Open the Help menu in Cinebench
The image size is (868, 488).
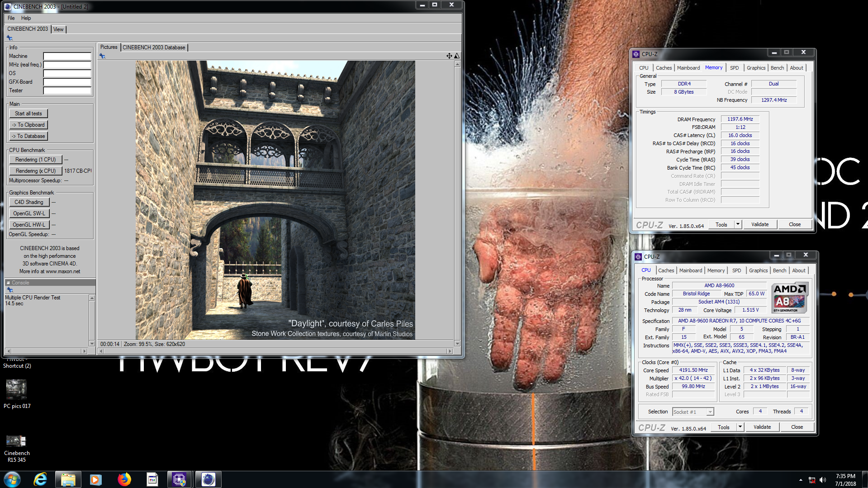pyautogui.click(x=26, y=18)
